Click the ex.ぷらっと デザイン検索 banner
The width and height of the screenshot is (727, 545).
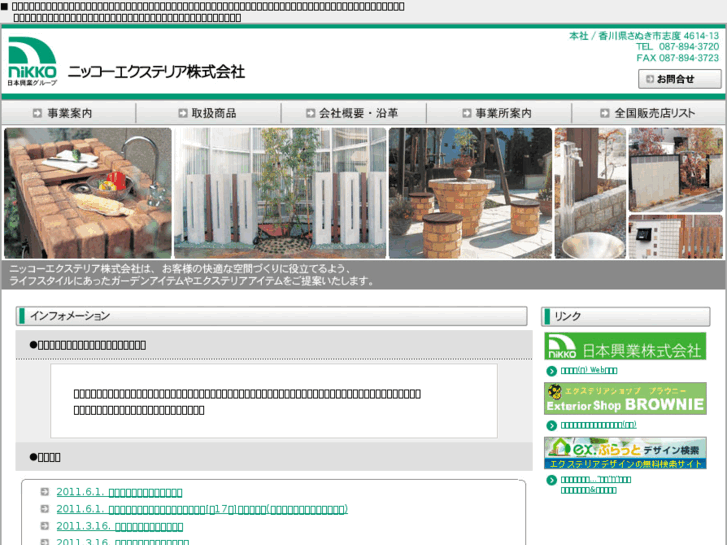tap(625, 453)
